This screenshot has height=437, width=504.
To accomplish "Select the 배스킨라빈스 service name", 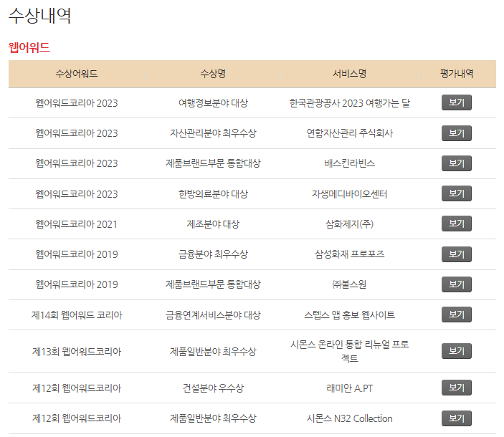I will click(349, 163).
